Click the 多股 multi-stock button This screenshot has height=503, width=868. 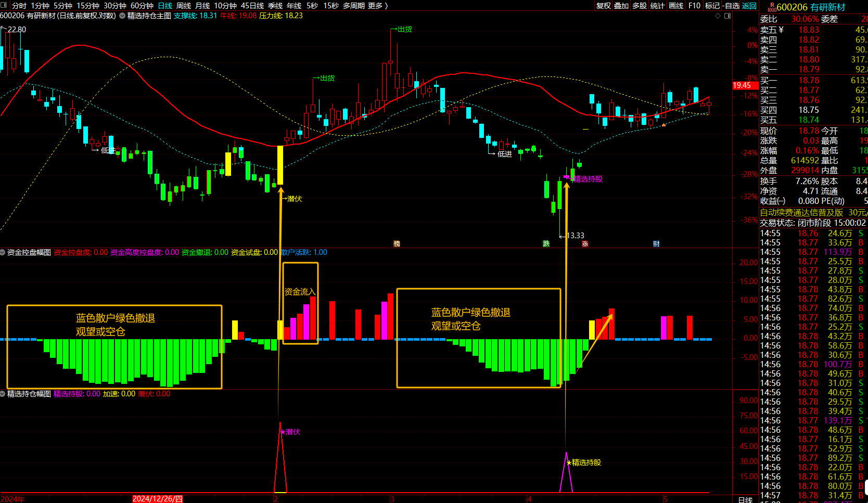(640, 6)
